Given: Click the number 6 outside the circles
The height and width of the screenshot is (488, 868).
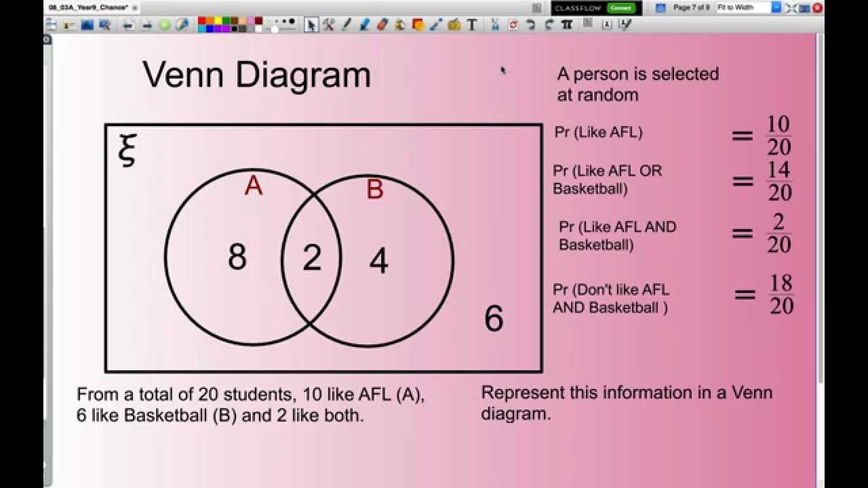Looking at the screenshot, I should tap(494, 318).
